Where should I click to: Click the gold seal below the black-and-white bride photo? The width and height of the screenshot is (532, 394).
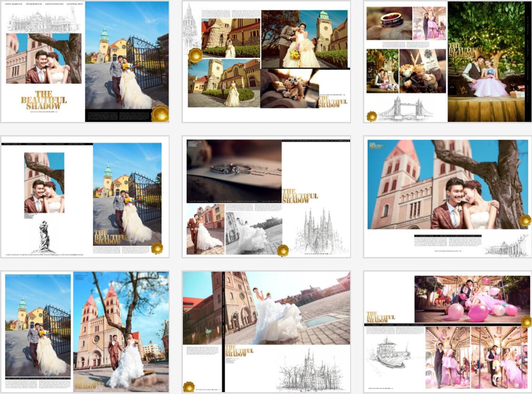(283, 250)
